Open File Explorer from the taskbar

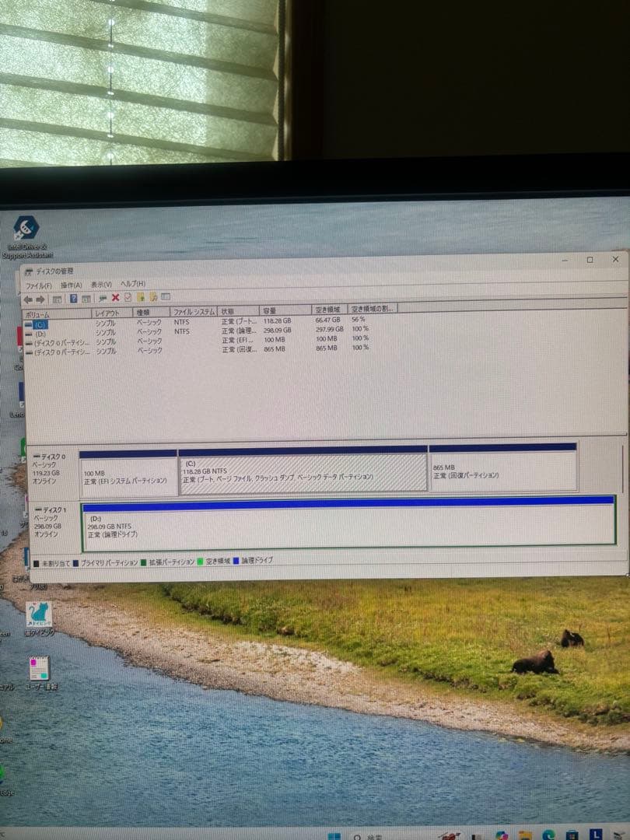pyautogui.click(x=526, y=836)
